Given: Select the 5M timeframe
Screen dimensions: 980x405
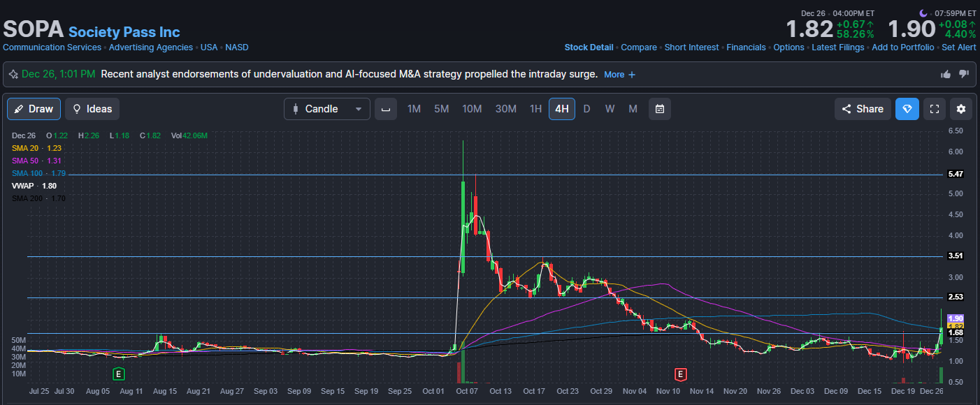Looking at the screenshot, I should pos(441,109).
